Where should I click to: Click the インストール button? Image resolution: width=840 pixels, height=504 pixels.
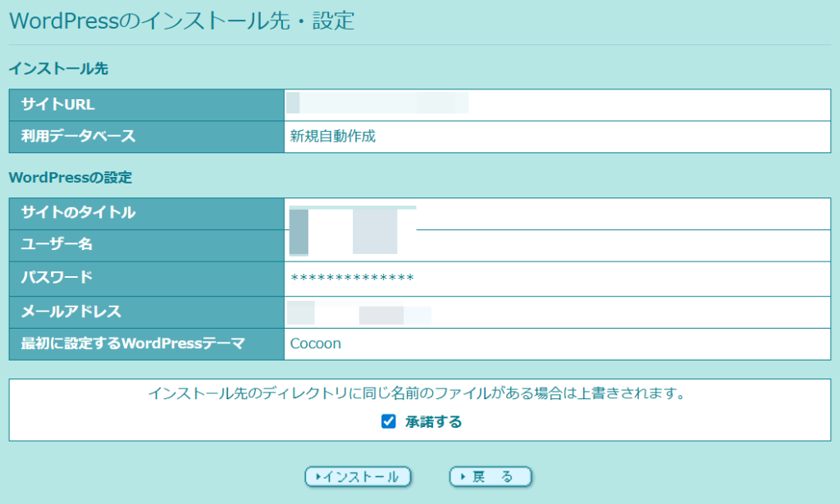(x=358, y=477)
